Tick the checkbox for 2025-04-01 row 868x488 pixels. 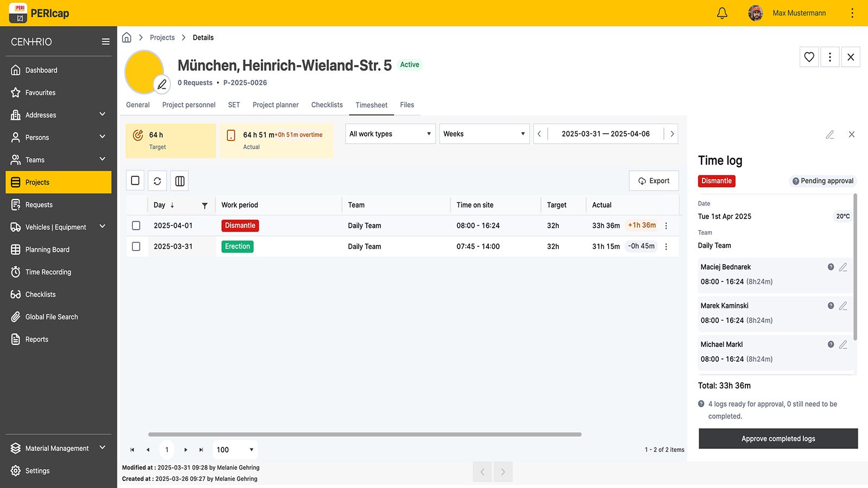[136, 226]
